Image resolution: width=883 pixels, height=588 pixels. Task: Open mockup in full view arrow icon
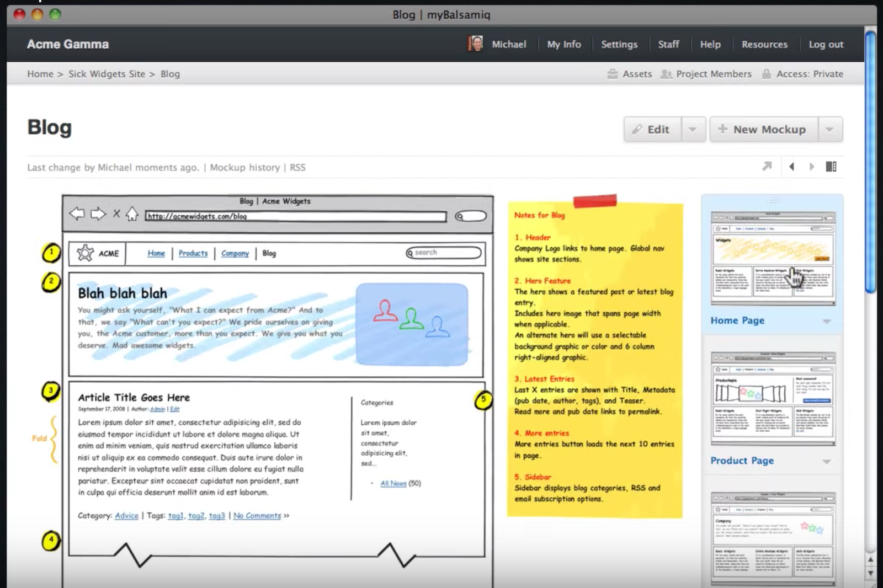click(x=767, y=166)
